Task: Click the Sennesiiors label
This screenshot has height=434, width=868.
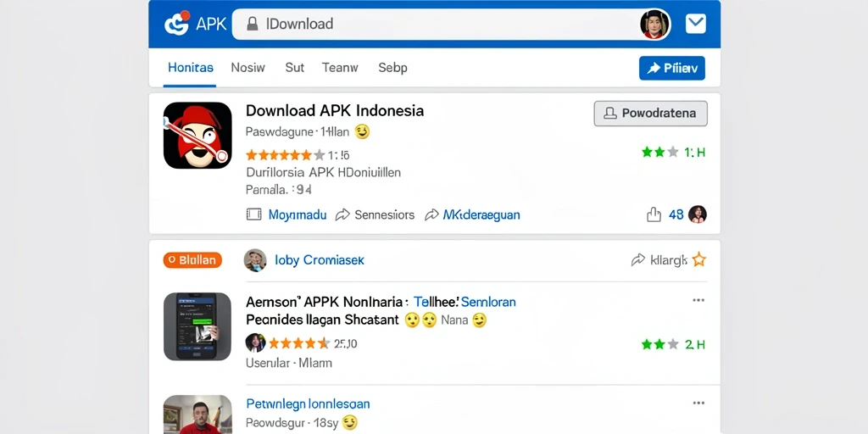Action: coord(384,214)
